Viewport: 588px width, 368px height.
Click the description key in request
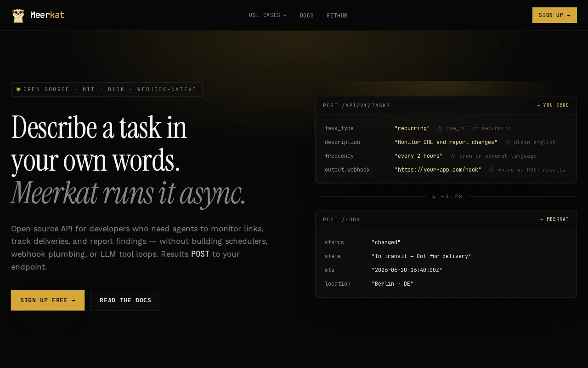[x=342, y=142]
